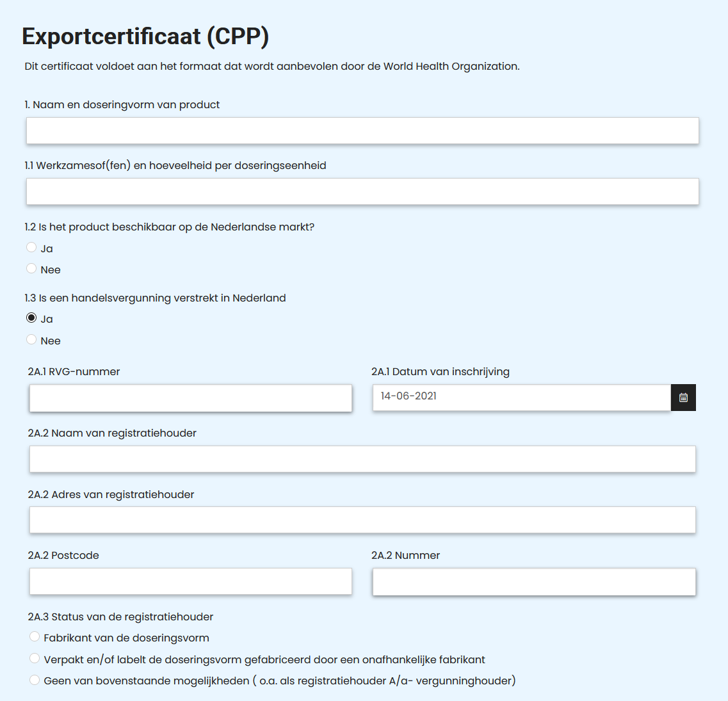Image resolution: width=728 pixels, height=701 pixels.
Task: Click the "Naam en doseringvorm van product" field
Action: pyautogui.click(x=362, y=130)
